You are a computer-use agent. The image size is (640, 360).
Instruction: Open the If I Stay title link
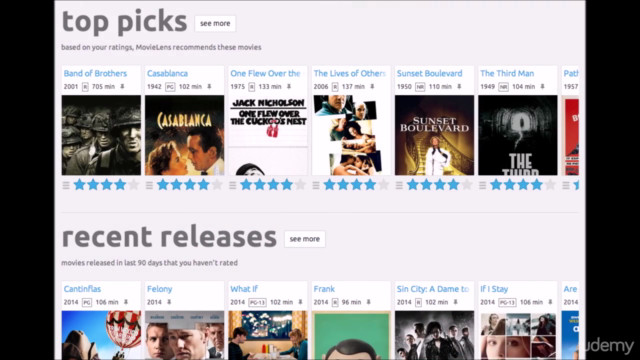point(494,289)
